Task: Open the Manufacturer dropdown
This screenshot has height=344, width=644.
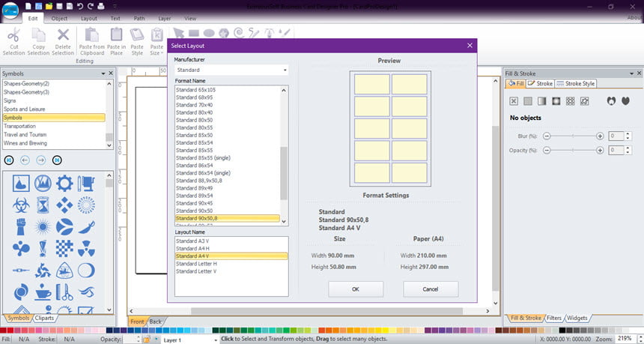Action: [231, 70]
